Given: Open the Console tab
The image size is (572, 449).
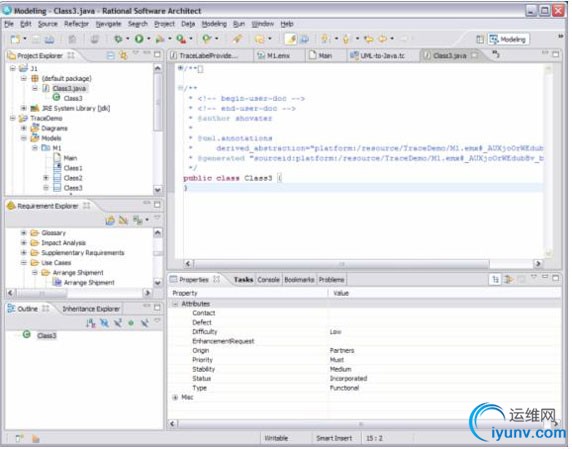Looking at the screenshot, I should pyautogui.click(x=268, y=280).
